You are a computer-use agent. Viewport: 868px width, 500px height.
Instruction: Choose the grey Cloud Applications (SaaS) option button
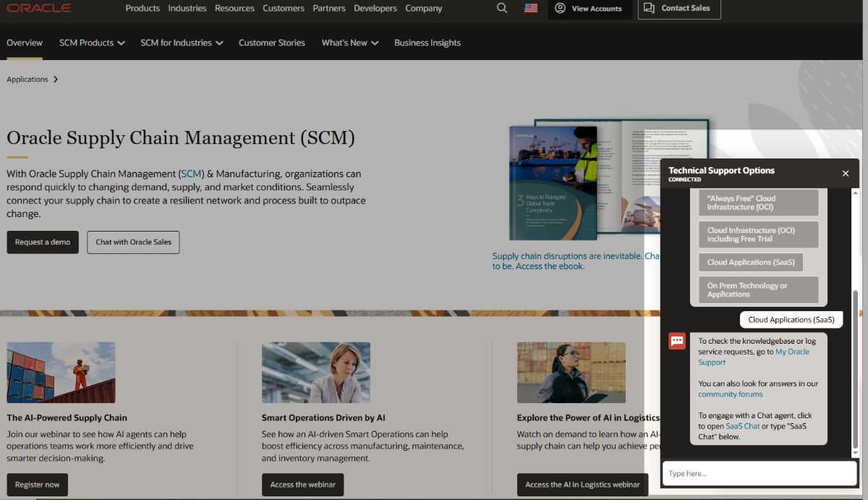pyautogui.click(x=751, y=262)
